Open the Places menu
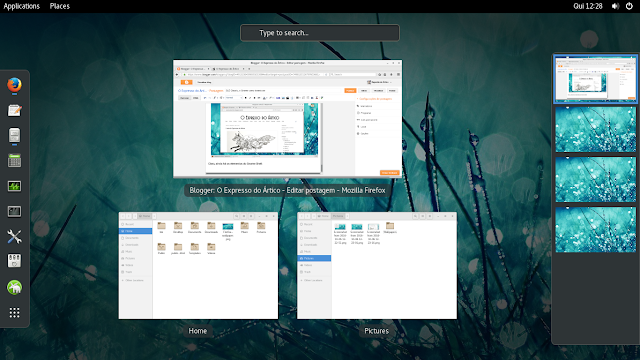640x360 pixels. [60, 6]
